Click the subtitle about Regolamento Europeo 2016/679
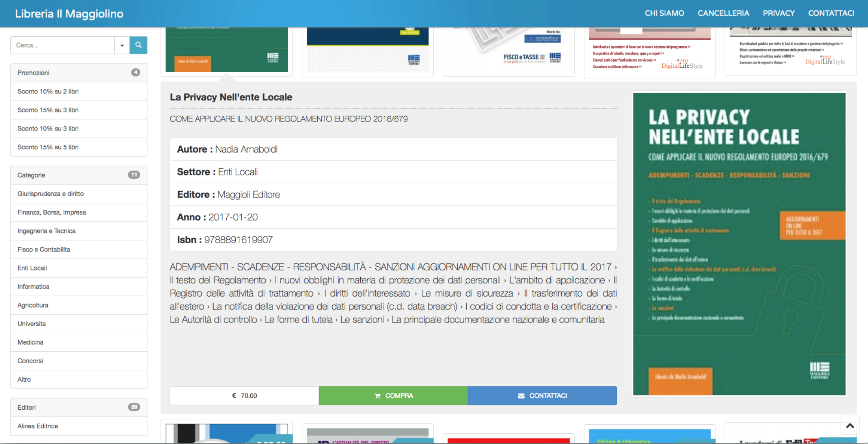The width and height of the screenshot is (868, 444). (x=289, y=119)
